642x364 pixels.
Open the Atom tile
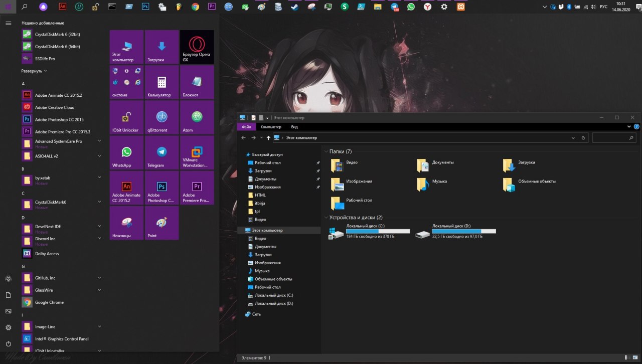[197, 117]
